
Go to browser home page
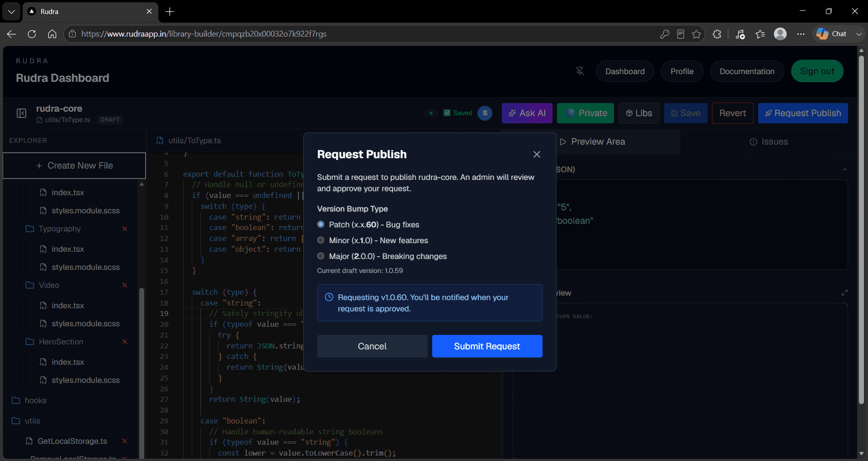pyautogui.click(x=52, y=34)
